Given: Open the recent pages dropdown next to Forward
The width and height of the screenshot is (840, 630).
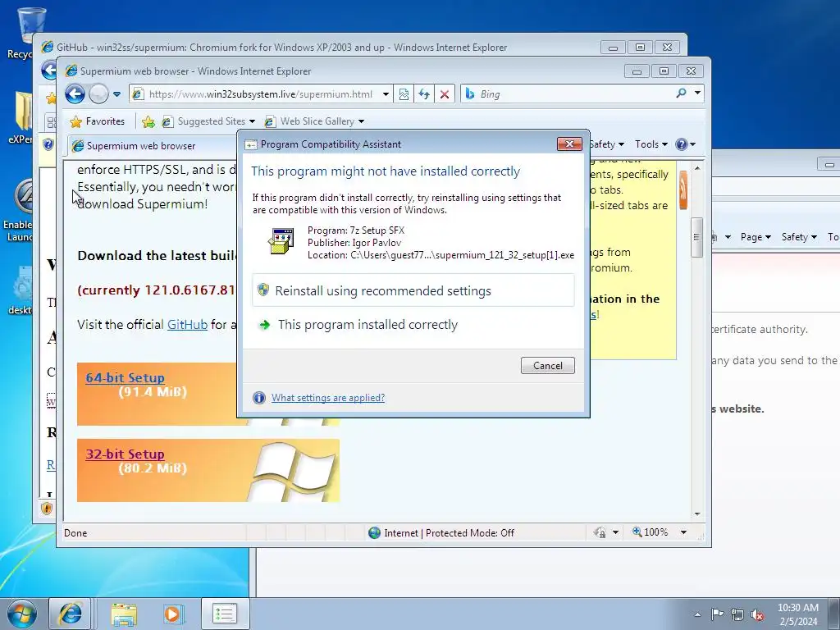Looking at the screenshot, I should click(x=116, y=94).
